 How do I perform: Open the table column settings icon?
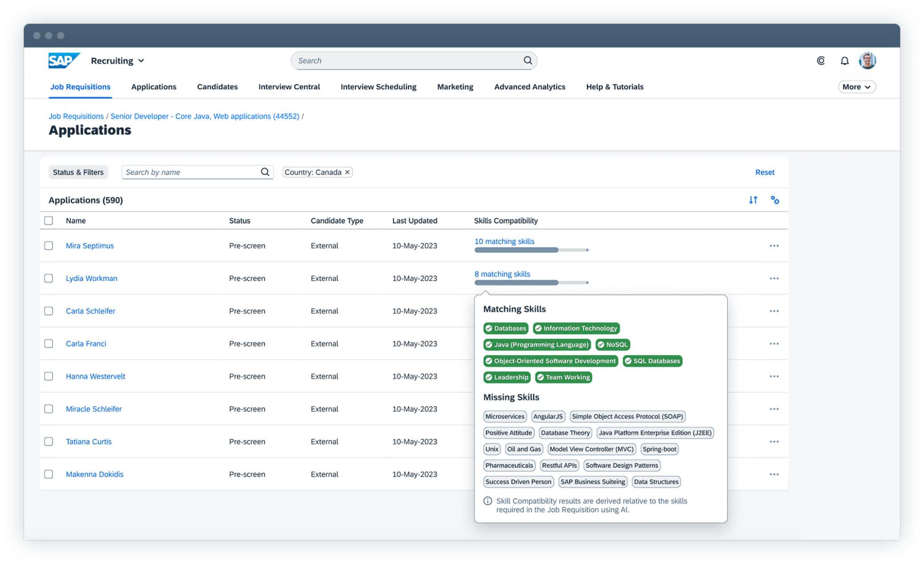[775, 200]
